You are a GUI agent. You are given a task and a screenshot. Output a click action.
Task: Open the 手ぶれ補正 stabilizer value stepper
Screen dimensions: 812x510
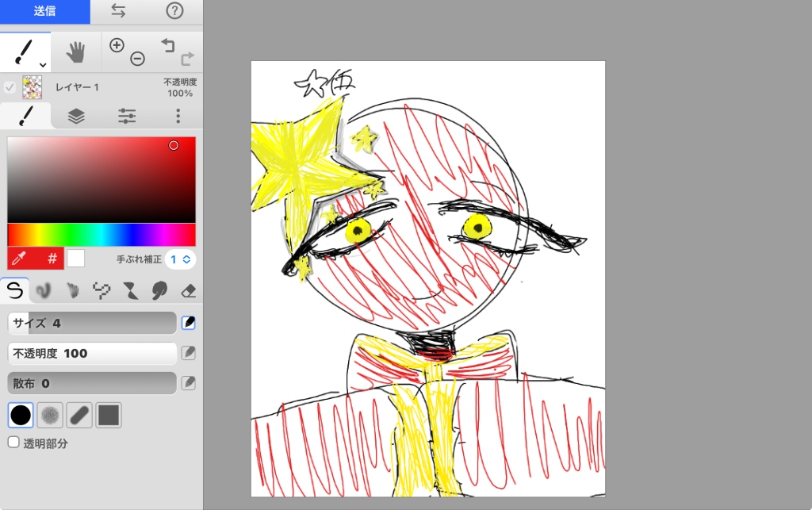coord(180,259)
